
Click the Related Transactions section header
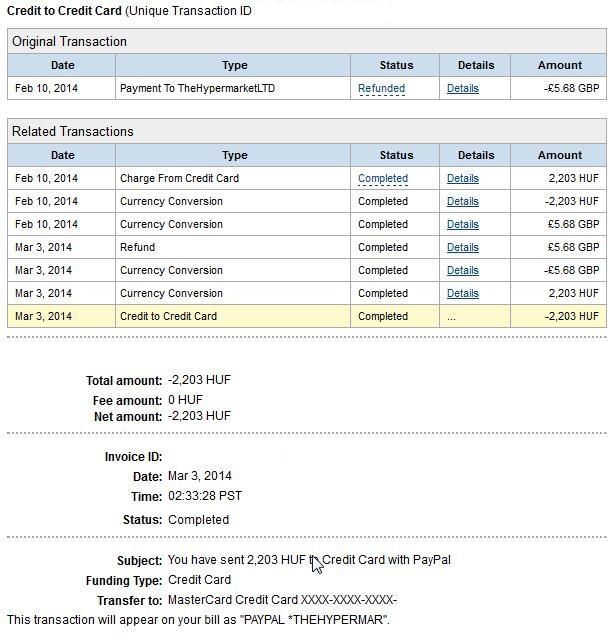73,132
